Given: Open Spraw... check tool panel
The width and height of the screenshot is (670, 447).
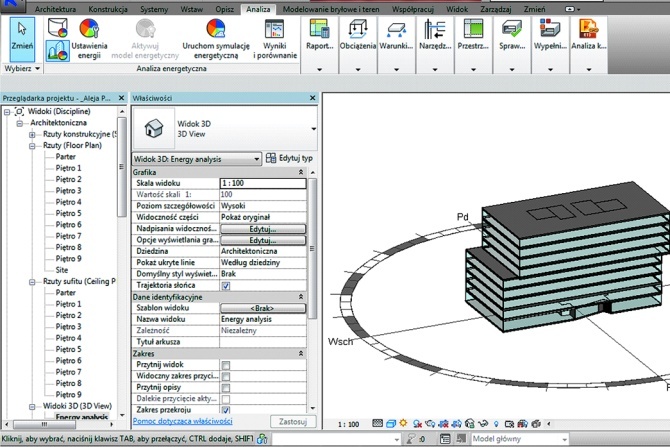Looking at the screenshot, I should point(511,29).
